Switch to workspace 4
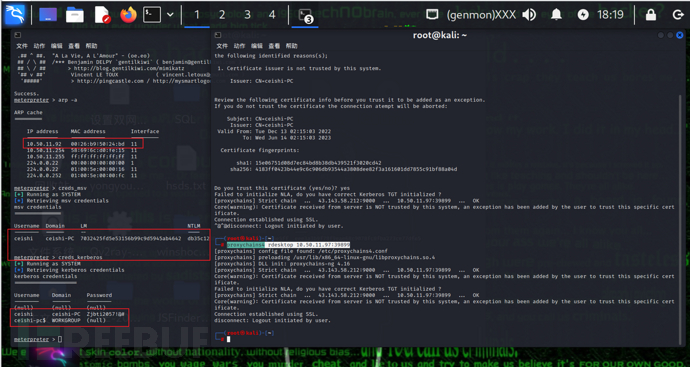The width and height of the screenshot is (690, 367). click(x=272, y=15)
